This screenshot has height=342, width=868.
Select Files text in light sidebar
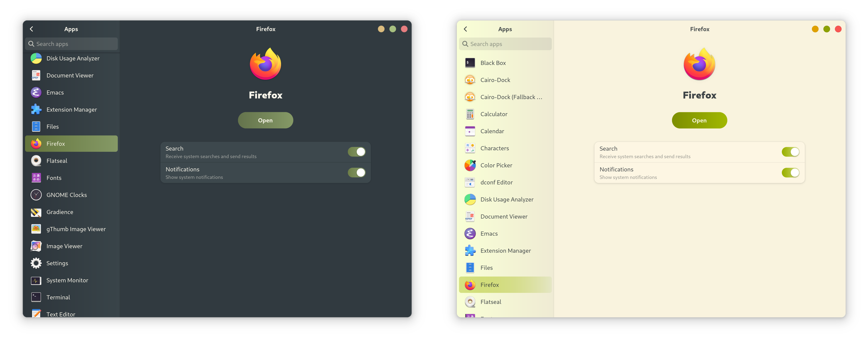click(x=486, y=268)
